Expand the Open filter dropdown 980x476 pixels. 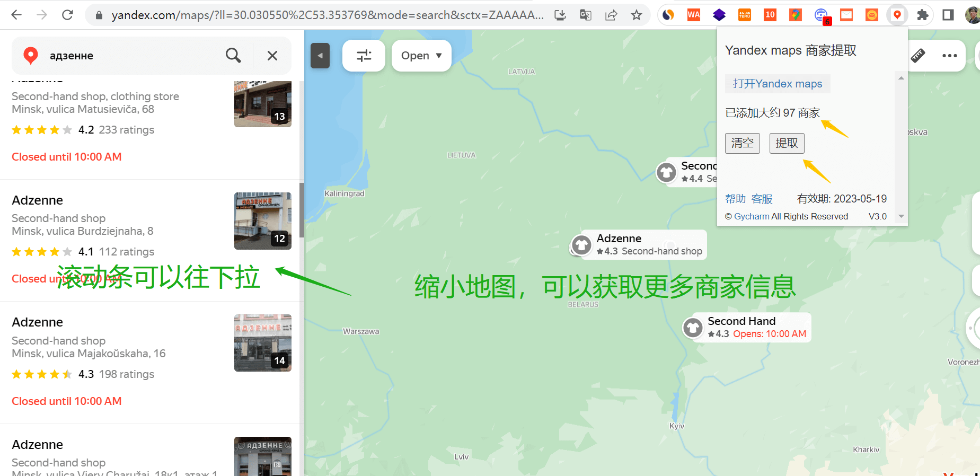(421, 56)
